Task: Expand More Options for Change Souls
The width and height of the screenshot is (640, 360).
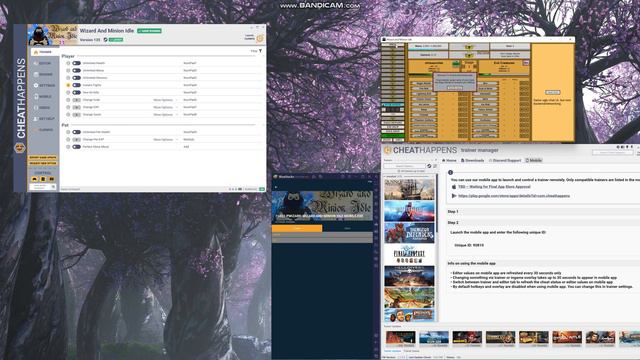Action: click(x=165, y=115)
